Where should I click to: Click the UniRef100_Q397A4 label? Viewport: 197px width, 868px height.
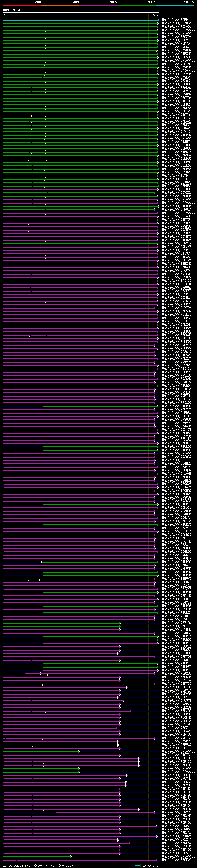(x=177, y=115)
